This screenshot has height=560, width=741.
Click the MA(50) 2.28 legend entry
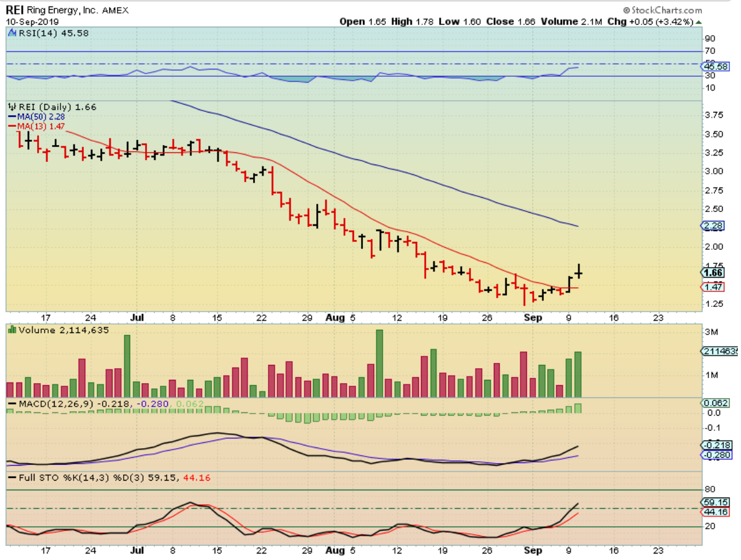pyautogui.click(x=37, y=116)
